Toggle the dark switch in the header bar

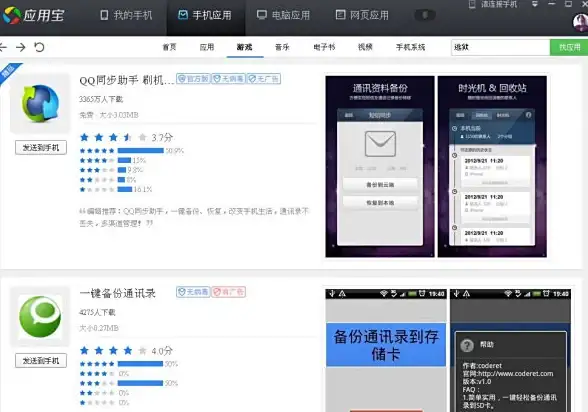click(424, 15)
